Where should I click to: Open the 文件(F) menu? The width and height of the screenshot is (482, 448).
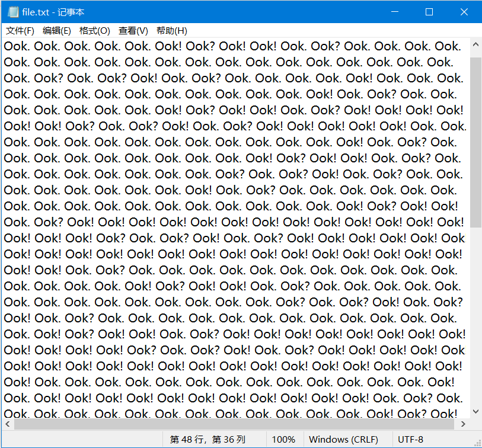point(20,31)
